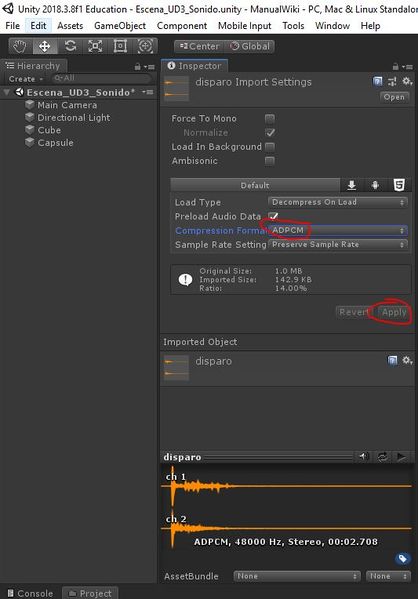
Task: Open the Escena_UD3_Sonido scene context menu
Action: 148,92
